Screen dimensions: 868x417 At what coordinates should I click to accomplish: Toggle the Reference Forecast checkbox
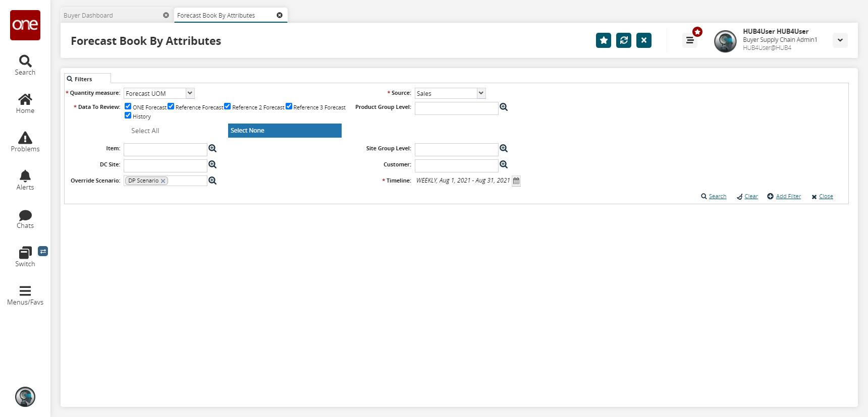(x=171, y=106)
